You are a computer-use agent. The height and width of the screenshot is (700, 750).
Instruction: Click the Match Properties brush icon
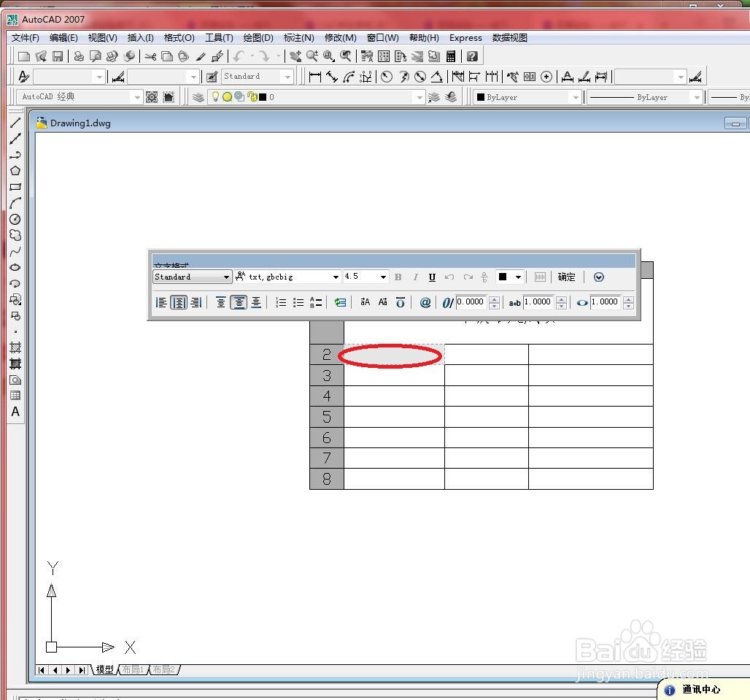point(201,56)
